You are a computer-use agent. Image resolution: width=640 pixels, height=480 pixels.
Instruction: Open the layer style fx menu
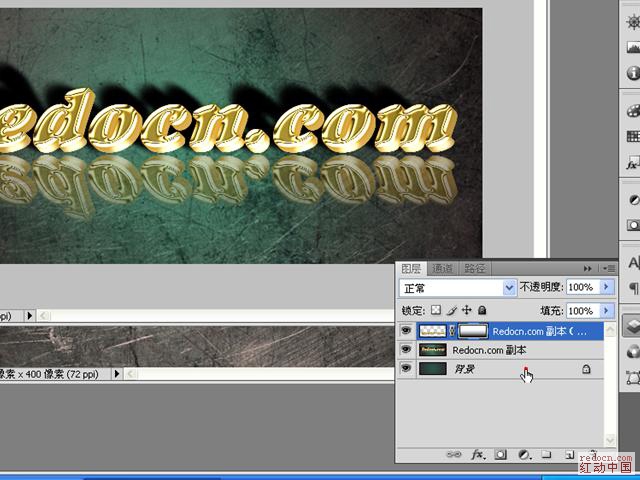pos(477,454)
